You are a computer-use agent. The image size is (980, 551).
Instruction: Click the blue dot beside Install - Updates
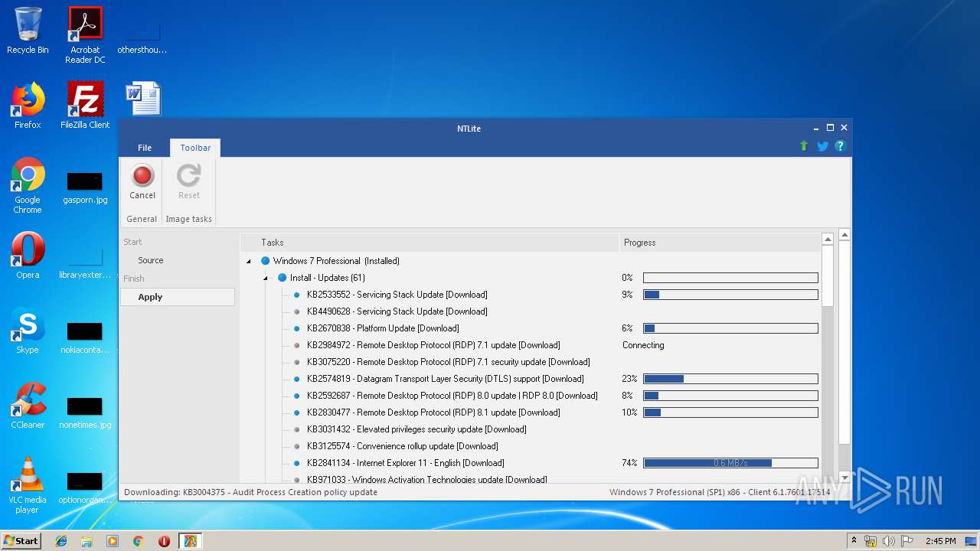point(282,278)
